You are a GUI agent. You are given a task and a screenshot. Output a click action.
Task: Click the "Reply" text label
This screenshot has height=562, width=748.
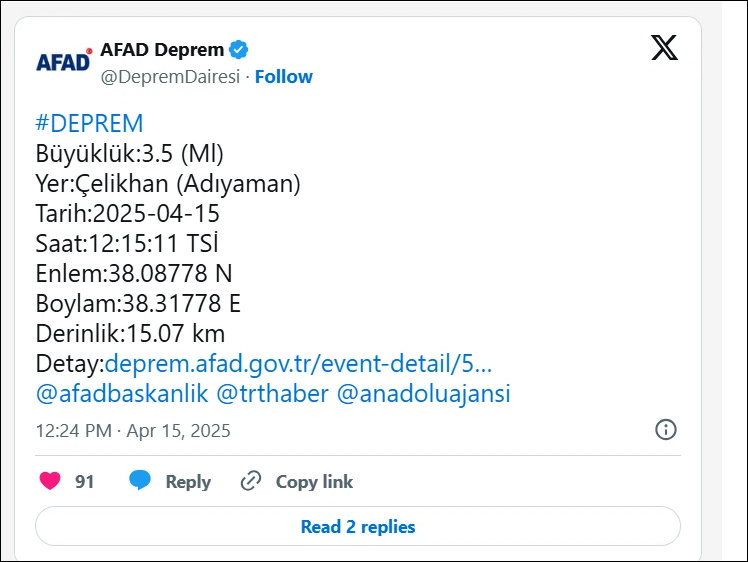[x=188, y=482]
